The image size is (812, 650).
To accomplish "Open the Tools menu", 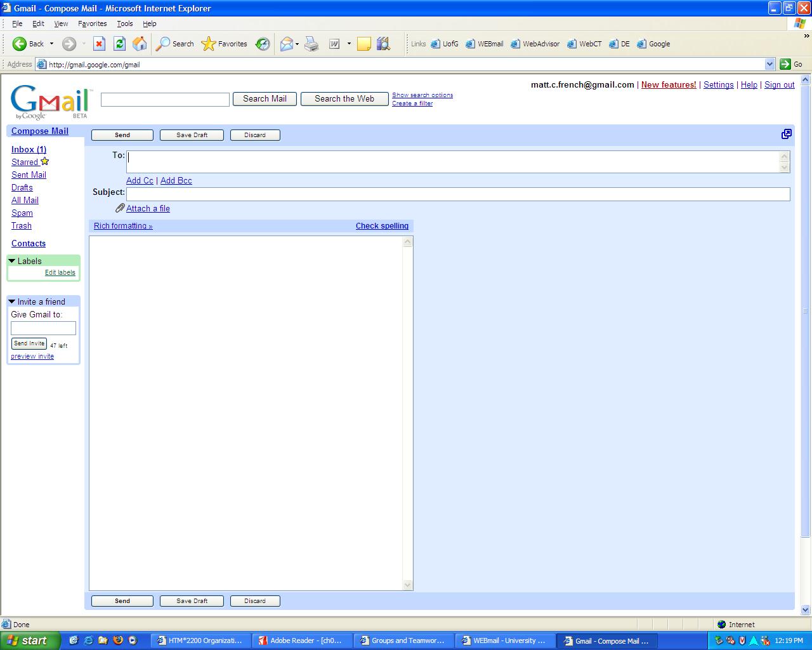I will coord(124,23).
